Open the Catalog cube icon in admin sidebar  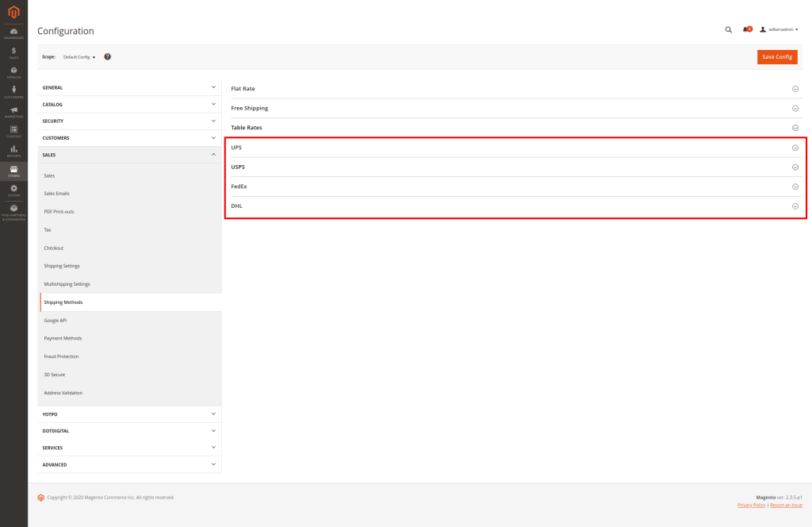[13, 71]
